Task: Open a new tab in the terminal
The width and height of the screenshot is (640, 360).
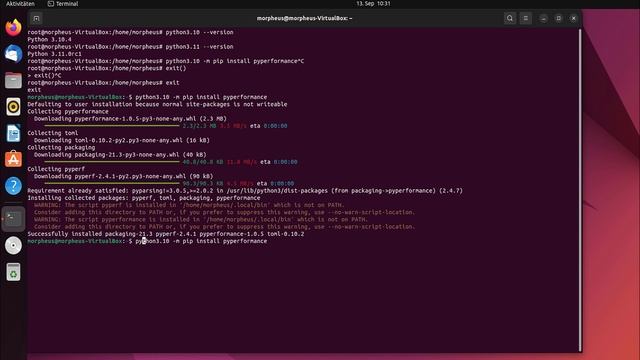Action: click(x=36, y=18)
